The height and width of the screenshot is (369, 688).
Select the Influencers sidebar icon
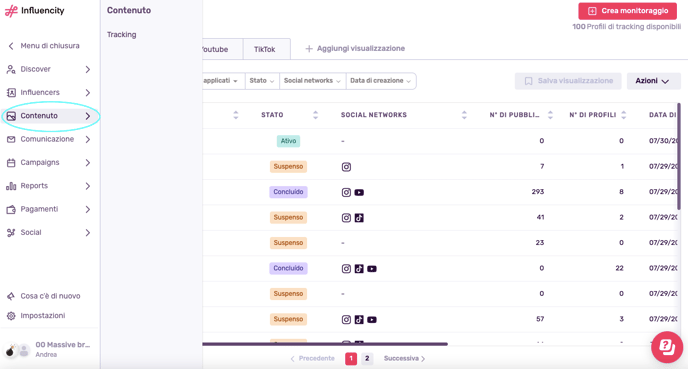click(11, 93)
